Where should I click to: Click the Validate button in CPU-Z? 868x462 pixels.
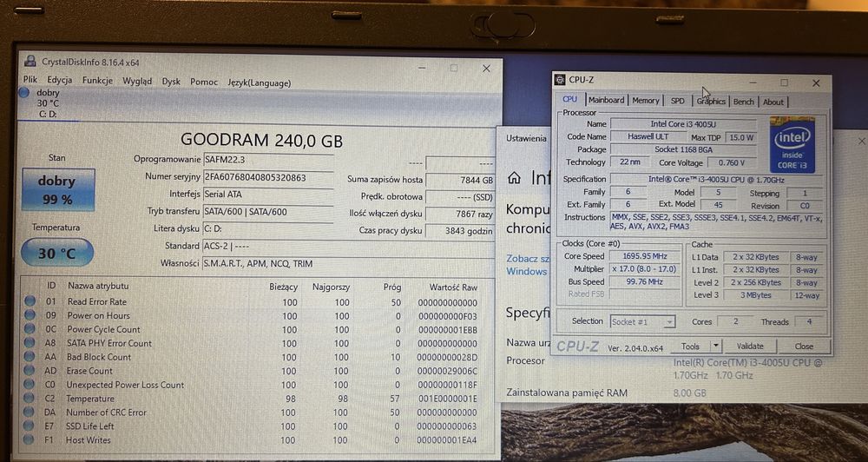750,346
